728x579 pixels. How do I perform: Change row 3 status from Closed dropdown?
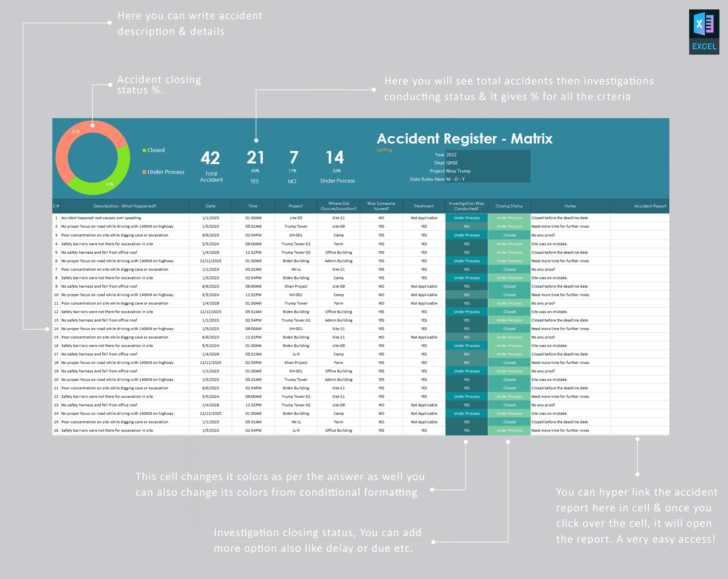coord(509,235)
